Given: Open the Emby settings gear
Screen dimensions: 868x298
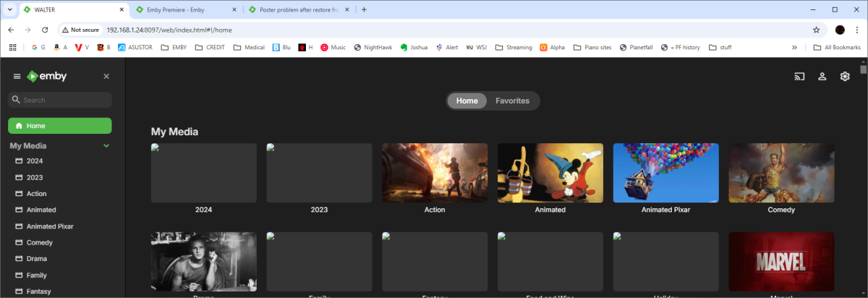Looking at the screenshot, I should click(x=845, y=77).
